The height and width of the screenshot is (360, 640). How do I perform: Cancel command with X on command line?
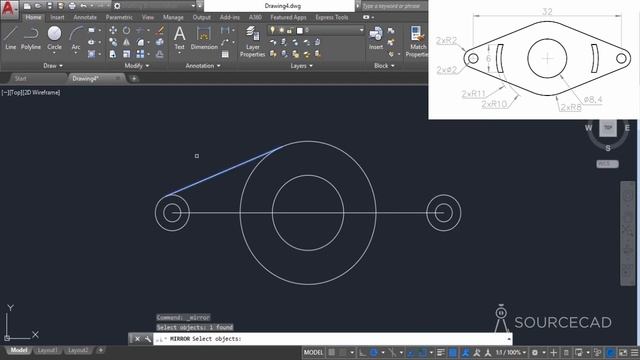click(x=137, y=339)
